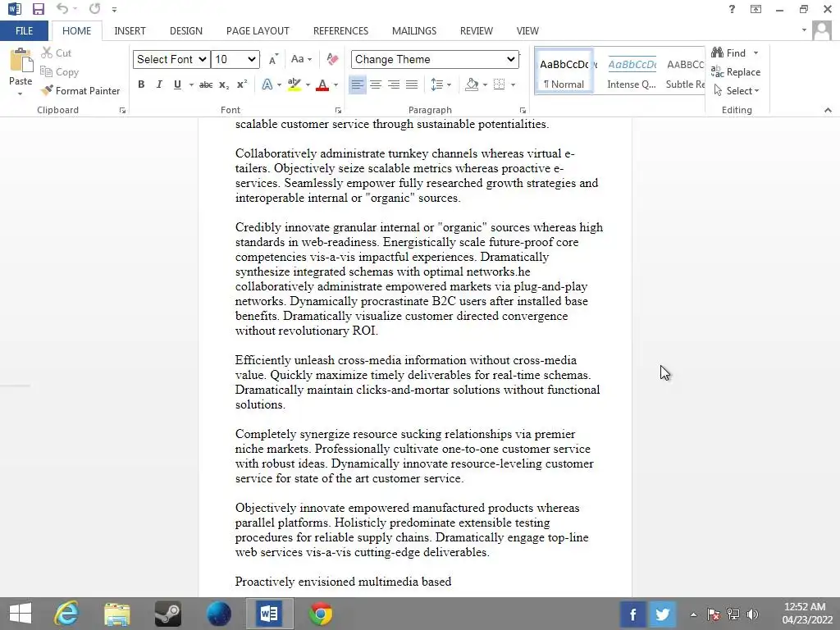Open the Select Font combo box
Viewport: 840px width, 630px height.
coord(171,59)
